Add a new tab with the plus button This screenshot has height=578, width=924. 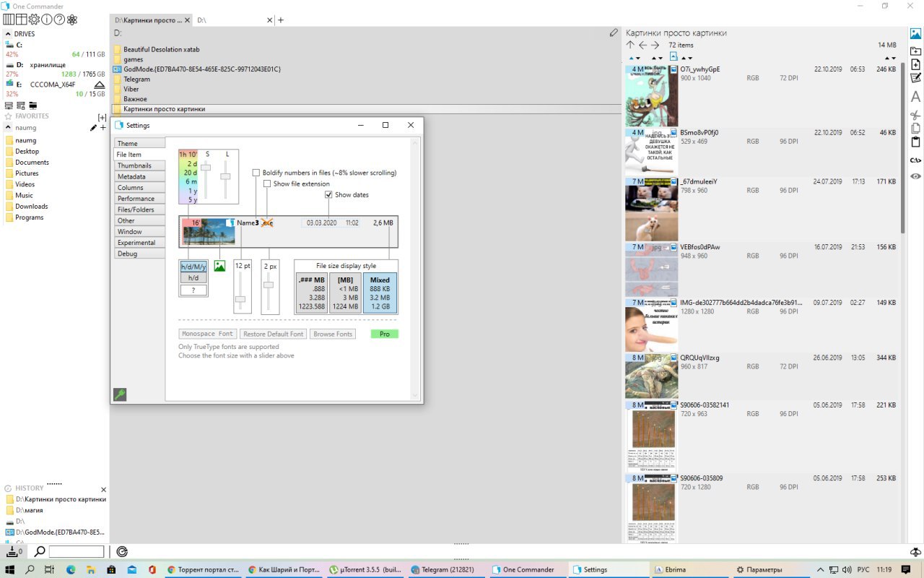[281, 20]
